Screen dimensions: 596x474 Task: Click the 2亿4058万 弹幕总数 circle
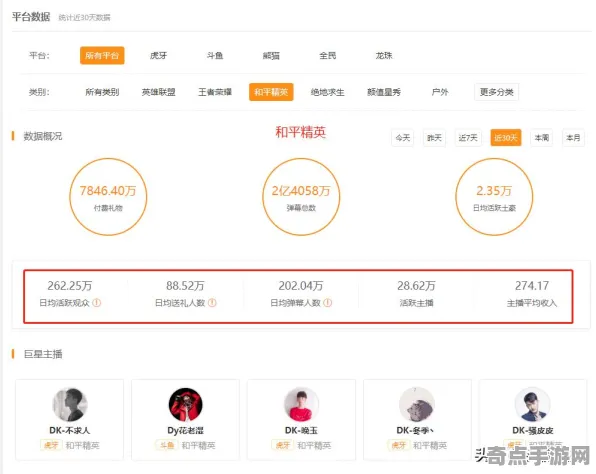point(301,197)
